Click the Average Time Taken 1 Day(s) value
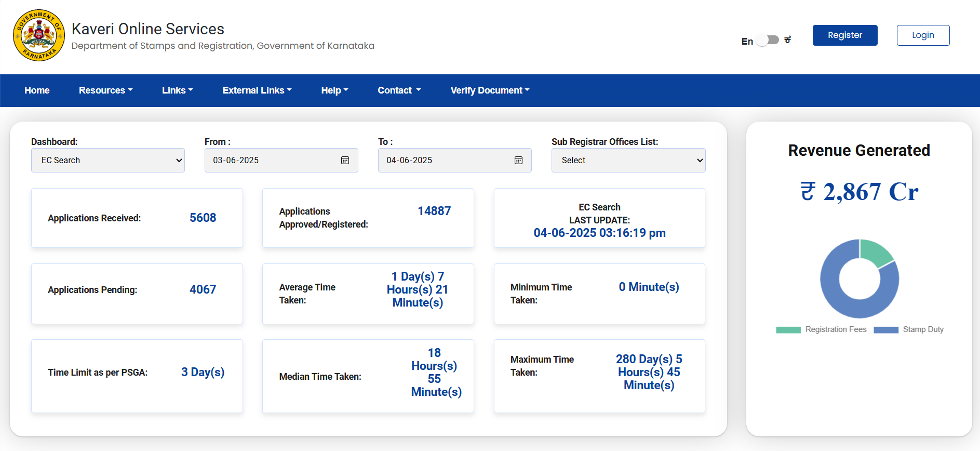This screenshot has height=451, width=980. (x=418, y=289)
